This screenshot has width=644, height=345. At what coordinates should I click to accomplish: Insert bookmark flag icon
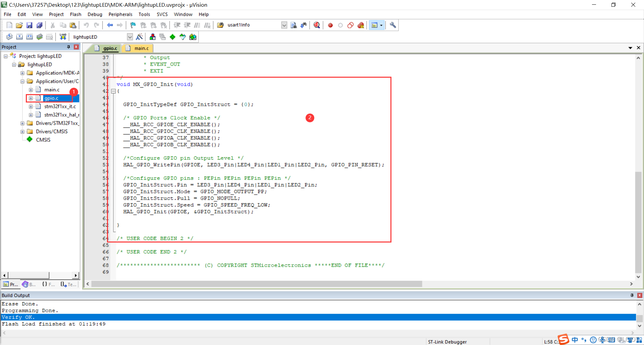tap(133, 25)
